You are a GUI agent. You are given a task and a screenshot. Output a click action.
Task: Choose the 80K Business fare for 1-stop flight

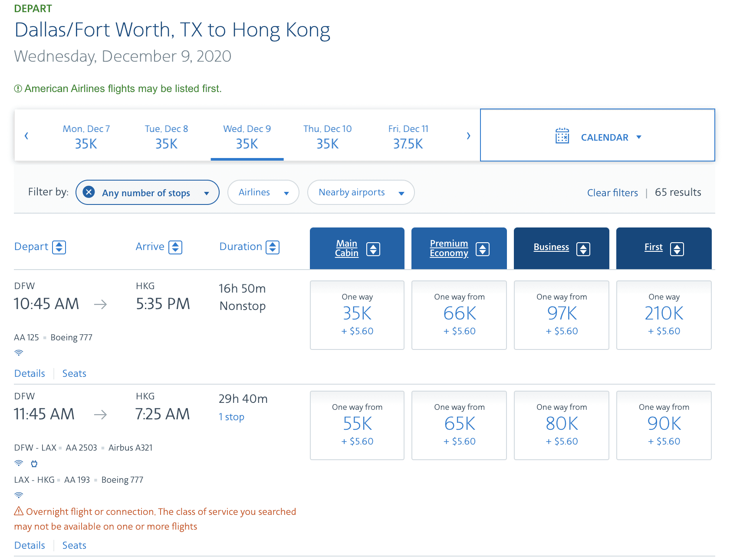tap(562, 425)
